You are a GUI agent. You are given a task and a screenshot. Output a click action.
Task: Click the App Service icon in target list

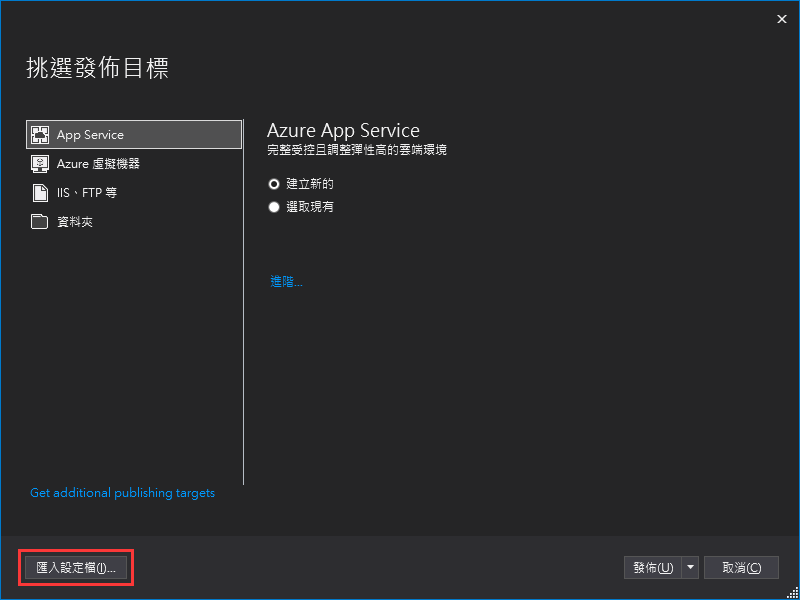coord(40,135)
